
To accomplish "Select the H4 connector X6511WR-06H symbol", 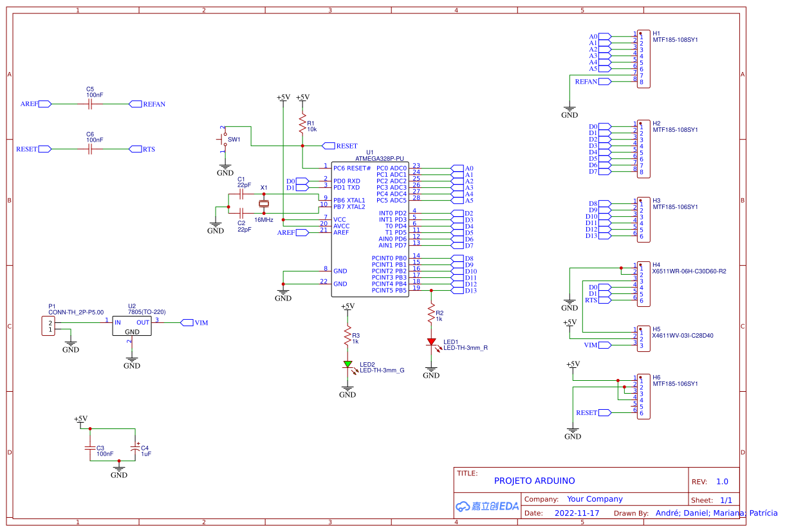I will tap(643, 283).
